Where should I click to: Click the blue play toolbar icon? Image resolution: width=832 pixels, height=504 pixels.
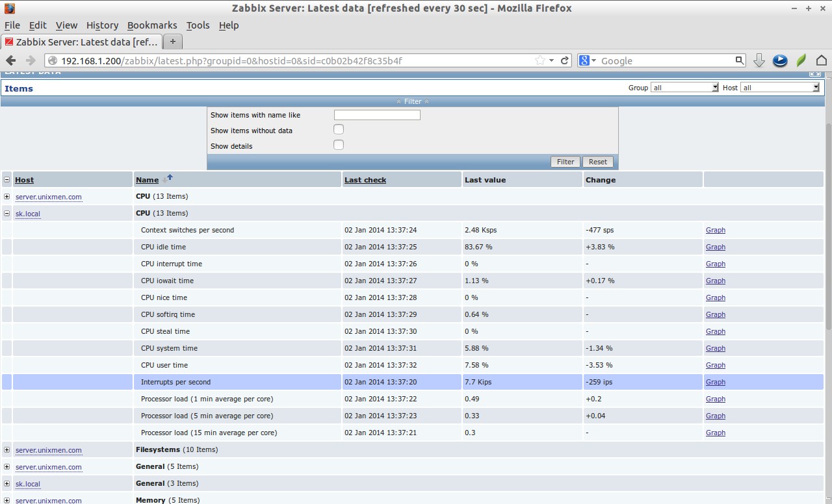tap(780, 60)
